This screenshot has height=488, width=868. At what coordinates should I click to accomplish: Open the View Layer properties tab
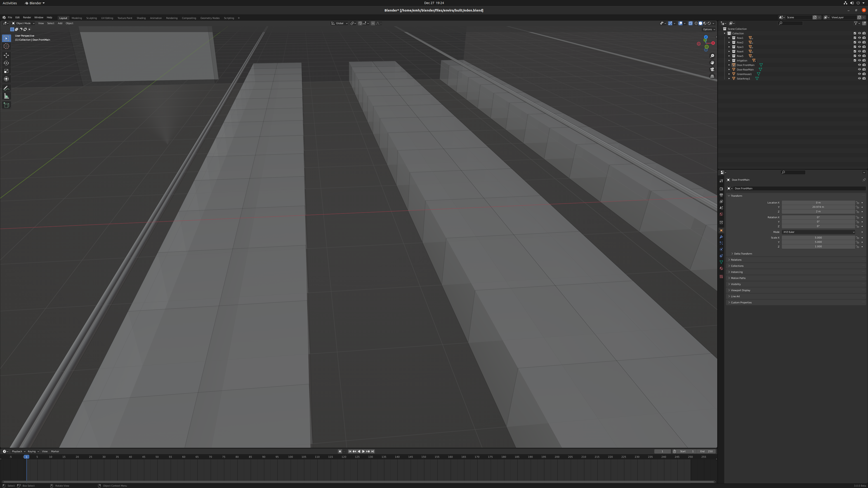pos(721,201)
